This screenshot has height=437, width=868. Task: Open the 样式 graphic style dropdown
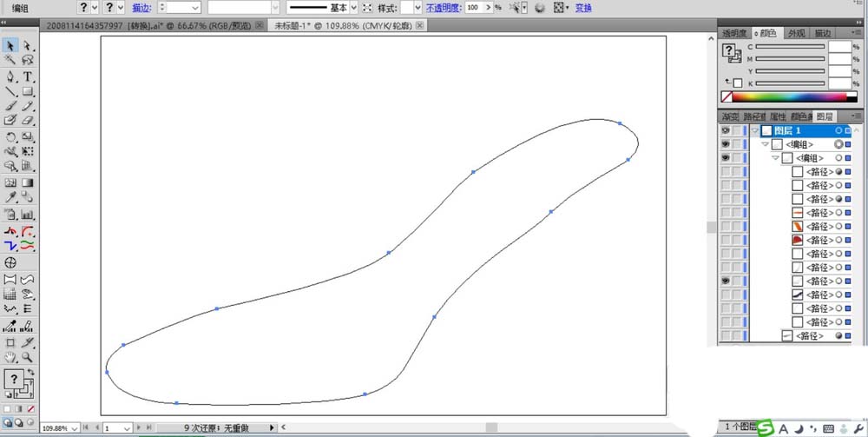pos(418,8)
